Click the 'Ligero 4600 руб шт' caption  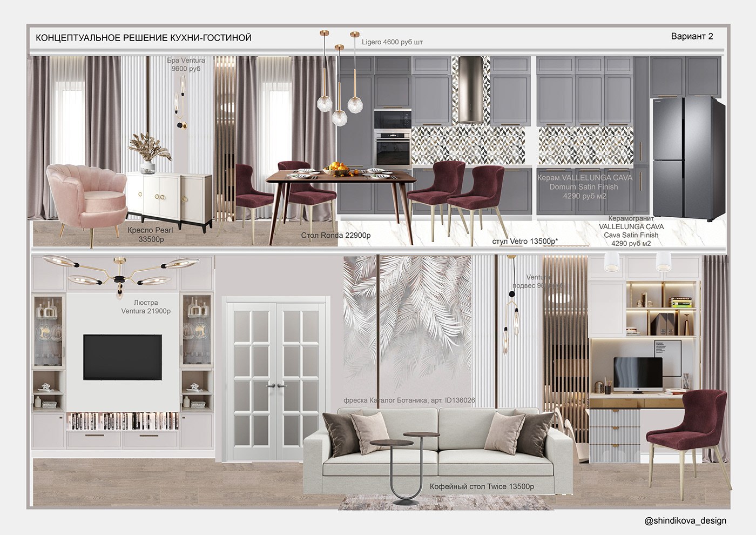[x=392, y=42]
